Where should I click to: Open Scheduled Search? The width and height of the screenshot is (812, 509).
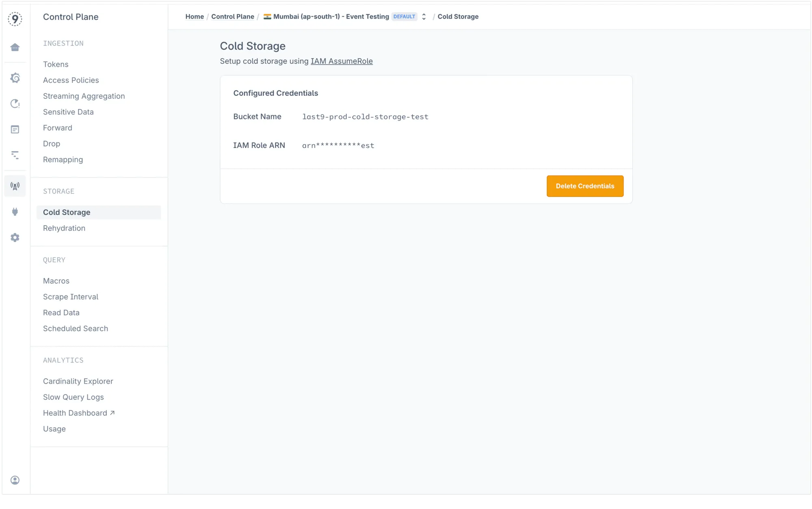click(76, 328)
